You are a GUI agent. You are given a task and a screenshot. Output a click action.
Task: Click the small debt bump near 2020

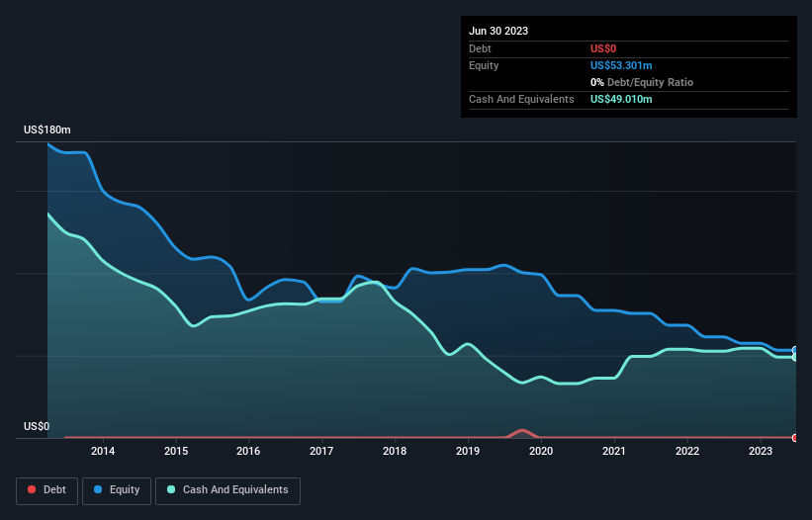pyautogui.click(x=522, y=433)
